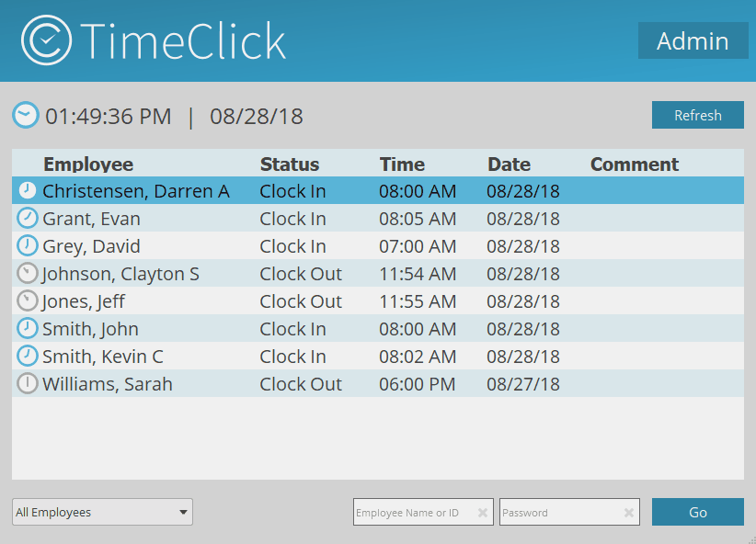The image size is (756, 544).
Task: Click Jeff Jones's clock-out status icon
Action: (x=27, y=300)
